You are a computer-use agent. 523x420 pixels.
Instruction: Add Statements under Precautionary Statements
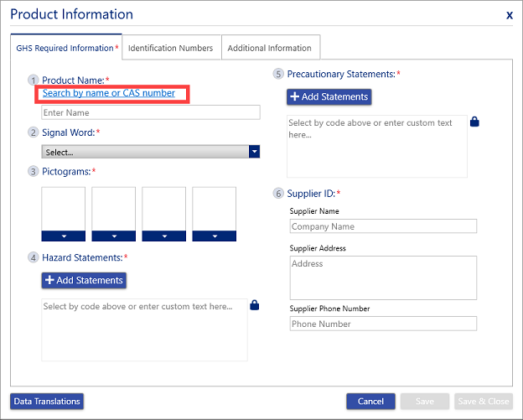[329, 97]
